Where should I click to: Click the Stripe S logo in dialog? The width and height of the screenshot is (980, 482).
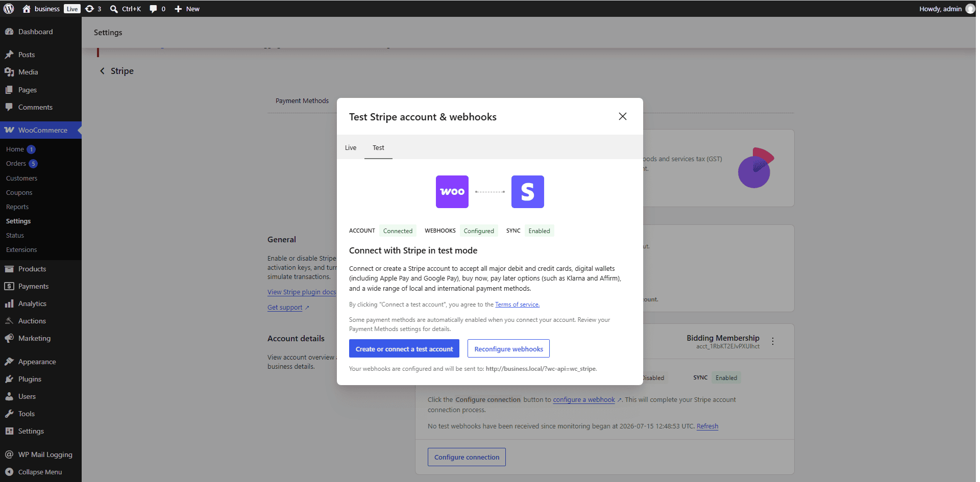528,192
